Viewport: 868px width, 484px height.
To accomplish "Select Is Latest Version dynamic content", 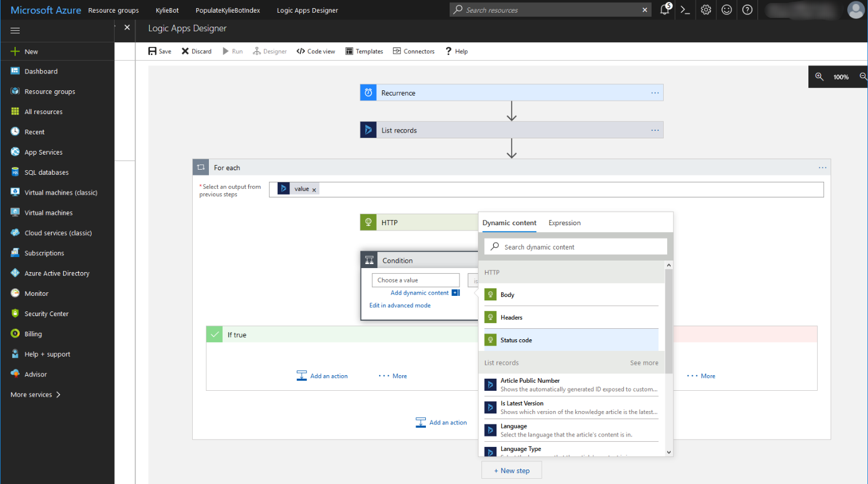I will [571, 408].
